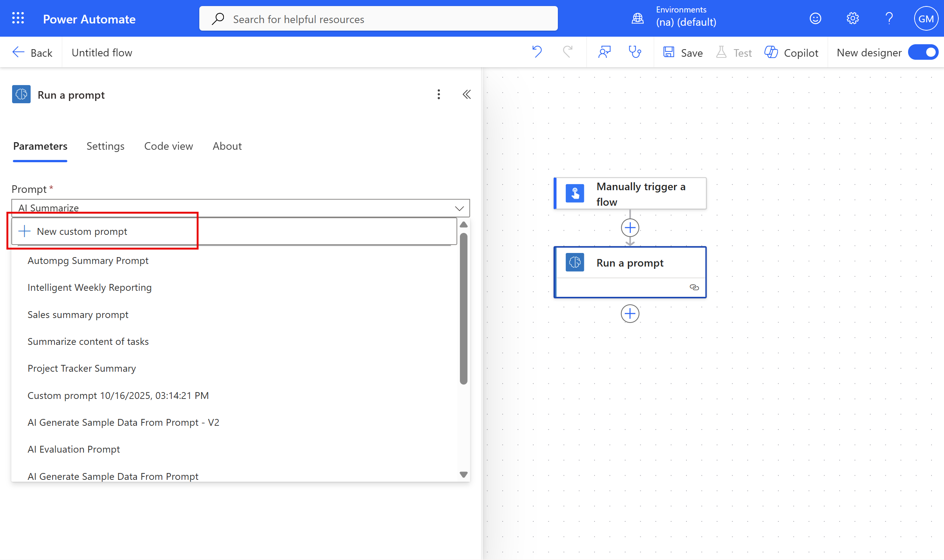Open settings gear icon
Screen dimensions: 944x560
pyautogui.click(x=852, y=18)
